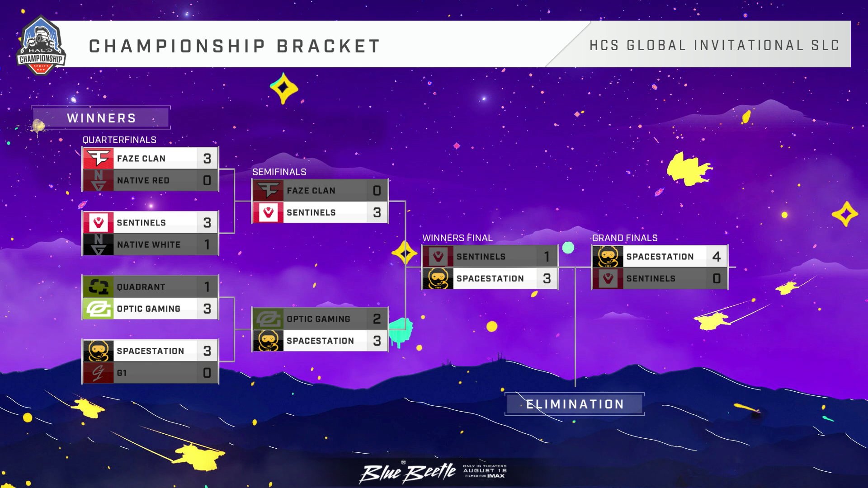Click the Grand Finals match bracket box
The width and height of the screenshot is (868, 488).
click(x=664, y=267)
